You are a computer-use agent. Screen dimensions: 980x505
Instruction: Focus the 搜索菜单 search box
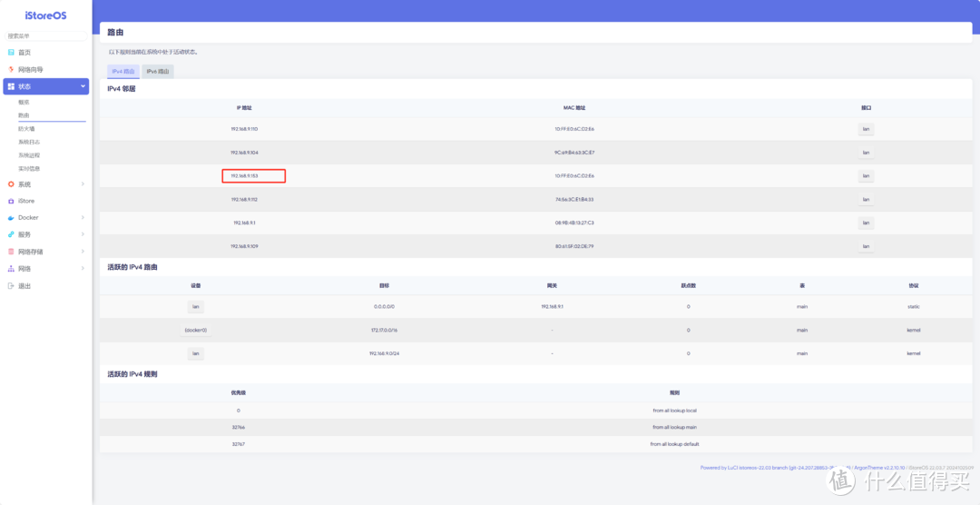click(x=46, y=36)
